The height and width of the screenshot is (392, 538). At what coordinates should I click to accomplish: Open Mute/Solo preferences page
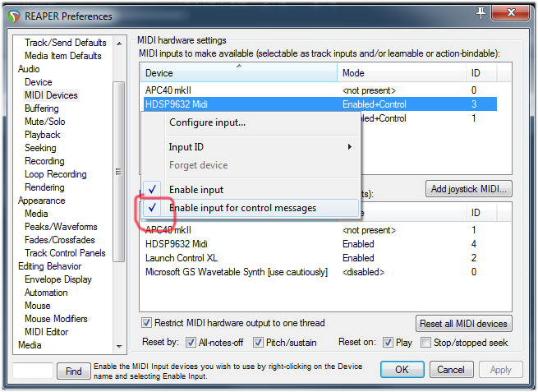pyautogui.click(x=45, y=122)
